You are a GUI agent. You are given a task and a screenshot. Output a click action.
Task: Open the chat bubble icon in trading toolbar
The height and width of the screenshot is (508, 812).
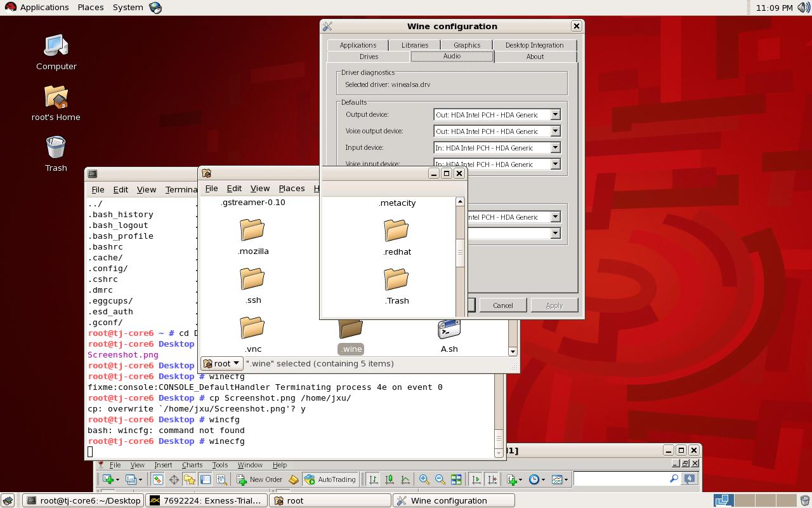pos(690,479)
